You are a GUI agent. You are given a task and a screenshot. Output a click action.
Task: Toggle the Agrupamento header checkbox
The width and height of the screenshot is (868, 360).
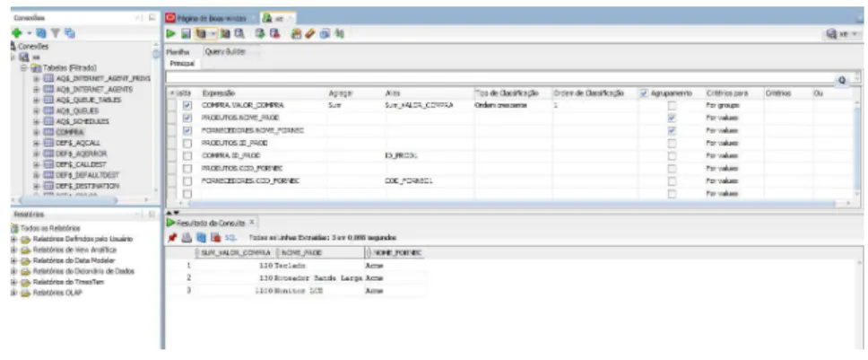pos(643,93)
